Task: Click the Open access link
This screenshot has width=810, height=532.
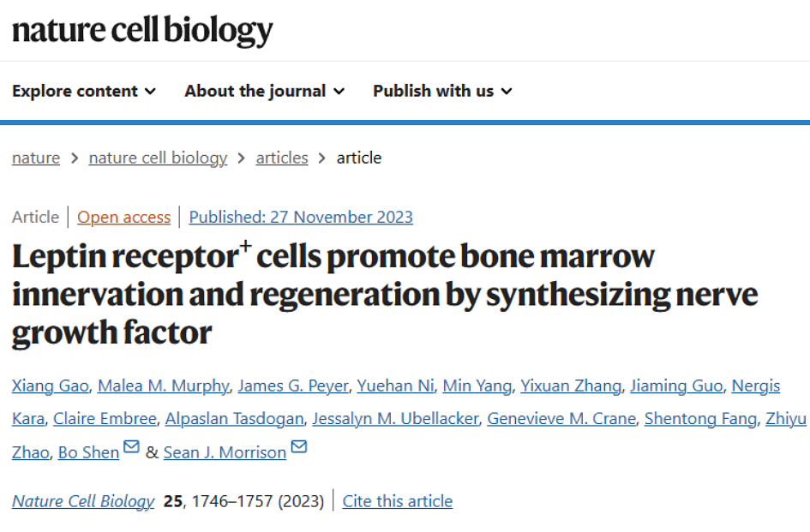Action: (x=123, y=217)
